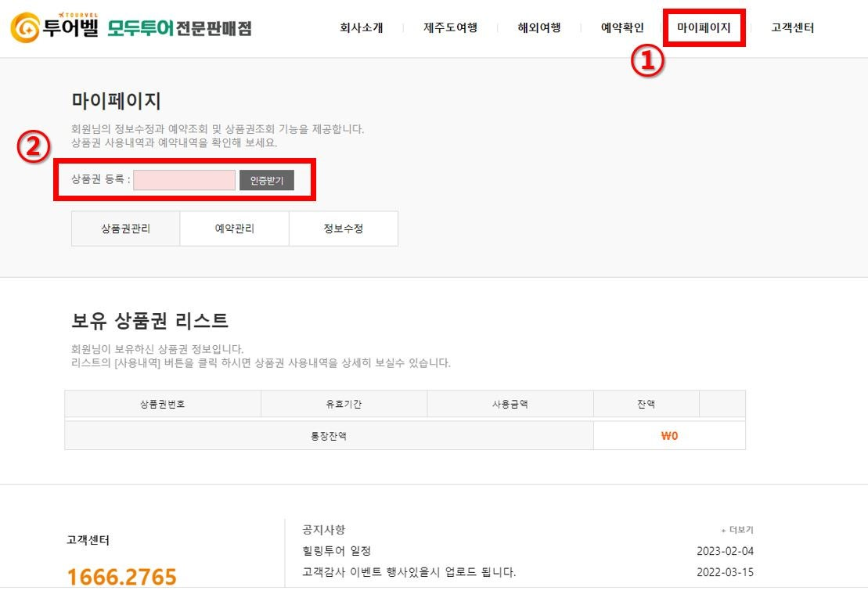Click the 마이페이지 page heading

(117, 101)
